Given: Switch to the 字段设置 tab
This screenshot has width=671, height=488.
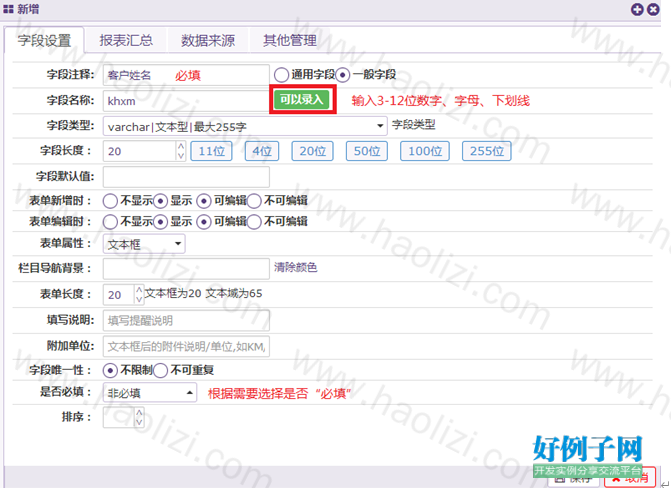Looking at the screenshot, I should [45, 41].
